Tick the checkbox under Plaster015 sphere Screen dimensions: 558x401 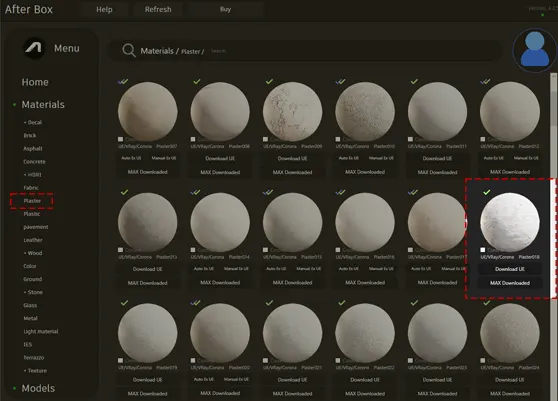265,250
